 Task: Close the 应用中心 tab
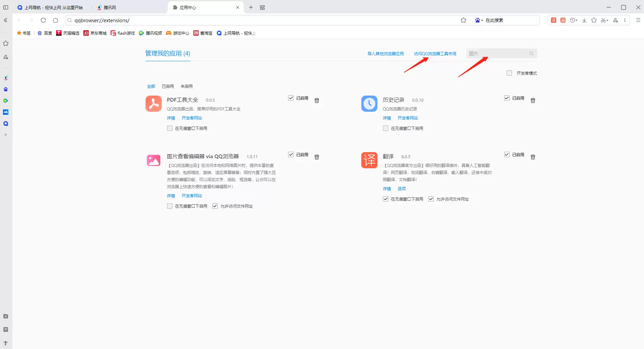tap(238, 7)
